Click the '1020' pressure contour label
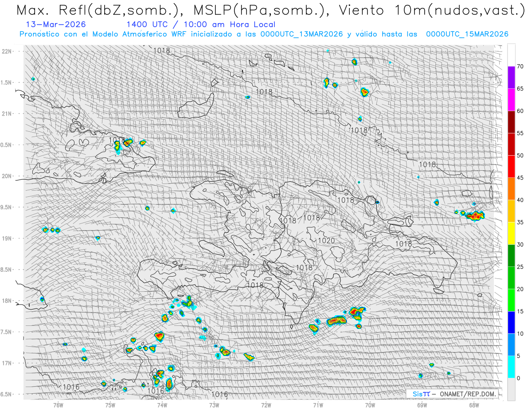 [326, 241]
